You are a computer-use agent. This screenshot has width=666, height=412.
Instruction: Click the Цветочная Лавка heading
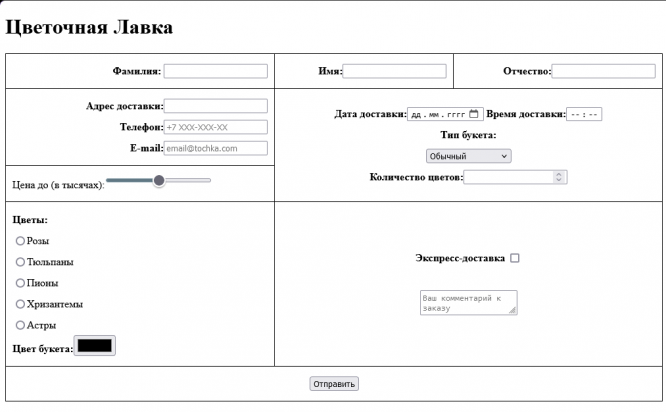click(x=89, y=28)
